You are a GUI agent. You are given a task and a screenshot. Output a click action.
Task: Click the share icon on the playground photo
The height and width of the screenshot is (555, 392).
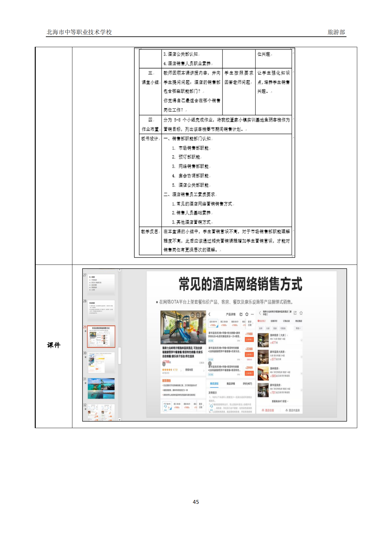193,315
